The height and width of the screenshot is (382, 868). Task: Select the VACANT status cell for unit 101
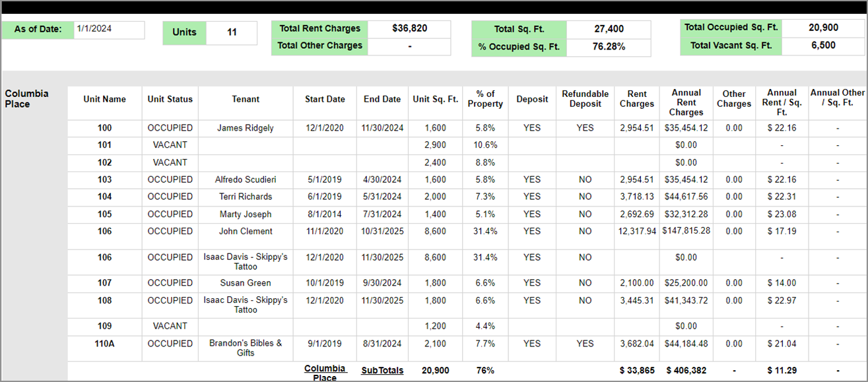click(170, 145)
